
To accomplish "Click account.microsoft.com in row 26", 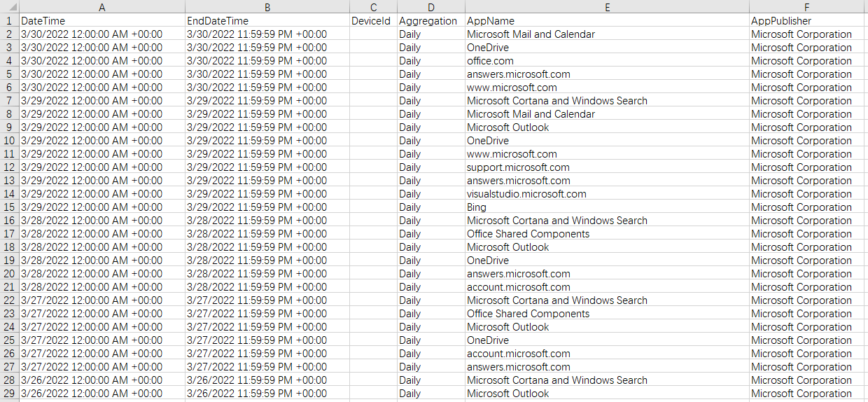I will tap(607, 354).
